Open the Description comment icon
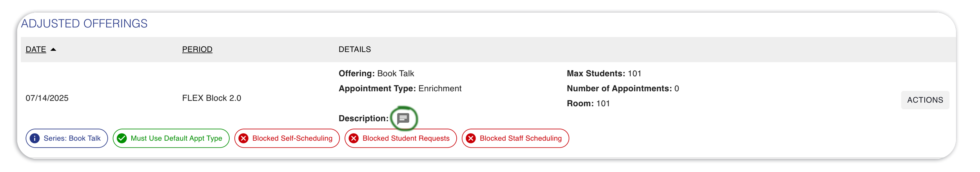980x172 pixels. click(x=403, y=118)
